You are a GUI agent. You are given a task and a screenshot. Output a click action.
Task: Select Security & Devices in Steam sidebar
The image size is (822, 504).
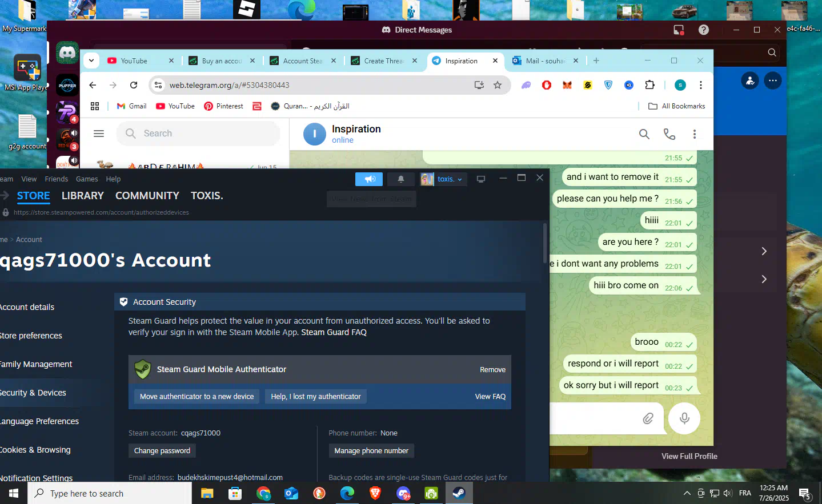coord(33,393)
